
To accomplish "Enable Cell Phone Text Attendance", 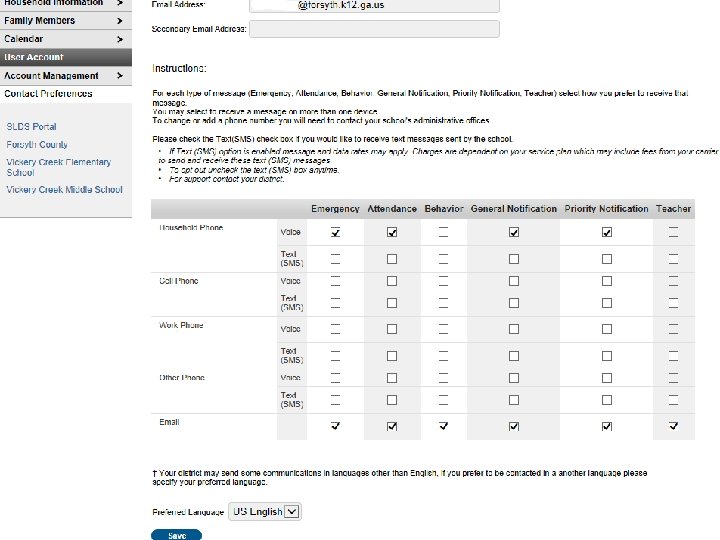I will point(392,303).
